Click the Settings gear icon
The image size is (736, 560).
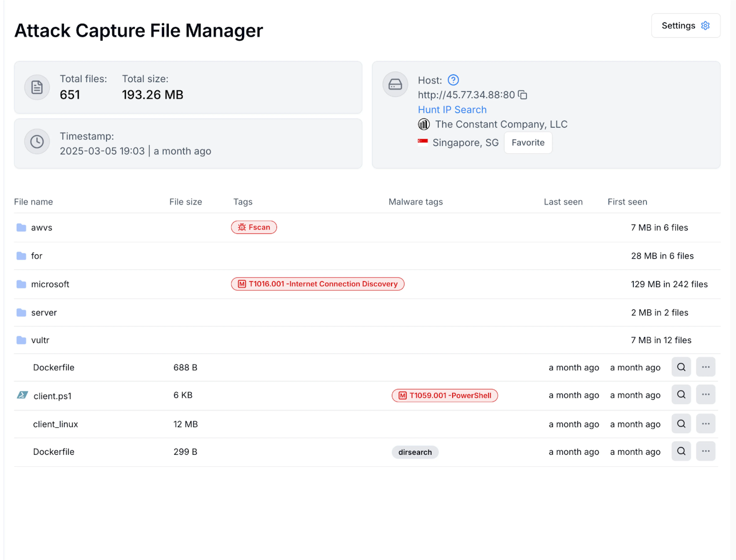click(705, 26)
